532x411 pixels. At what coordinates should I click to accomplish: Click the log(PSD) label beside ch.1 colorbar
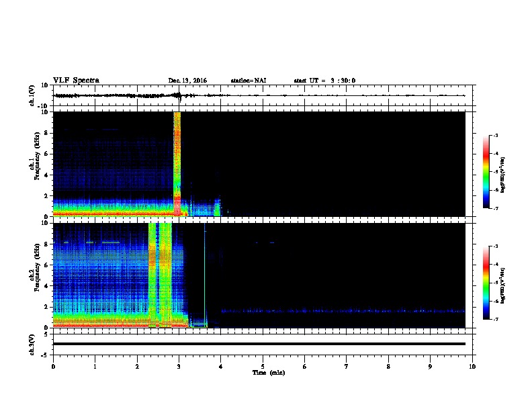coord(502,175)
